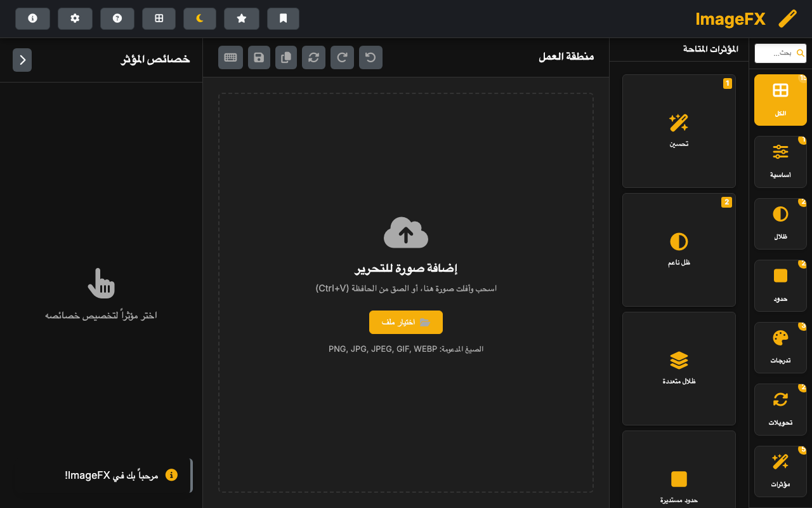The image size is (812, 508).
Task: Open help with the question mark icon
Action: pyautogui.click(x=117, y=18)
